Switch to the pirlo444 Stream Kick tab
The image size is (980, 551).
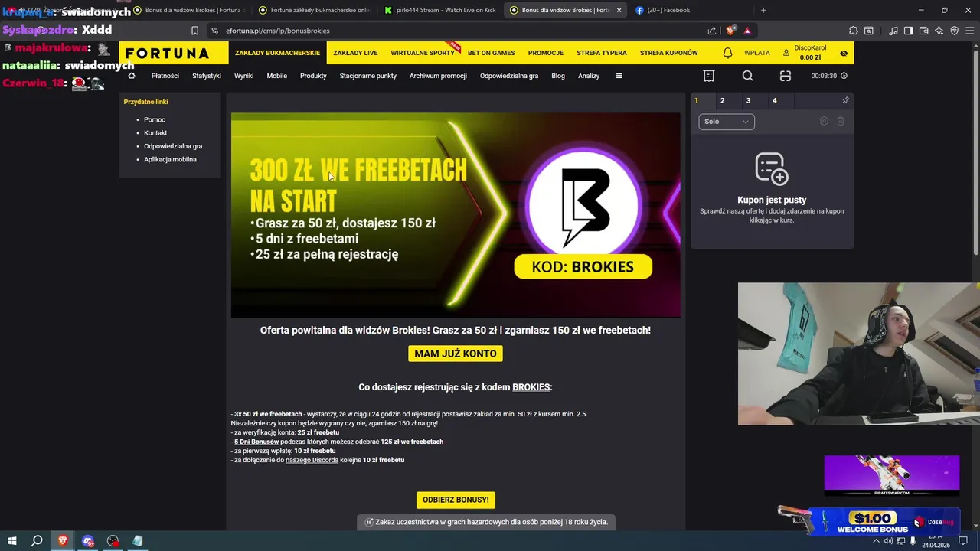tap(439, 10)
